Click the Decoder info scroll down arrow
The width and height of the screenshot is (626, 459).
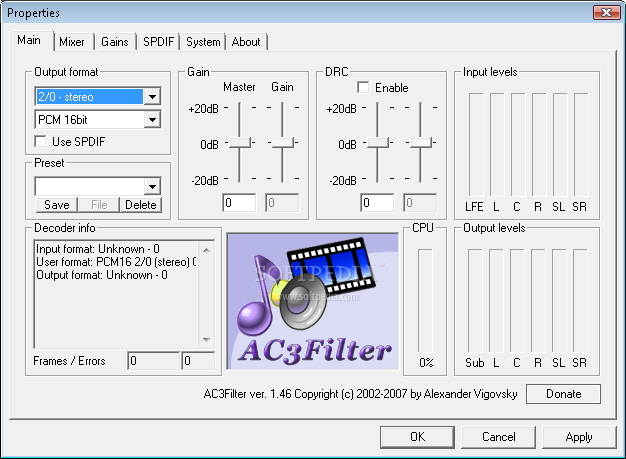point(206,340)
